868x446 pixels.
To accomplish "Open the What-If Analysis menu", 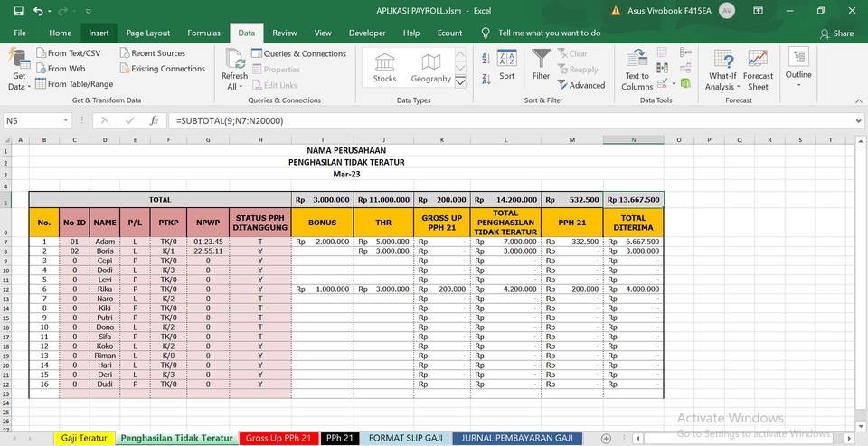I will point(722,71).
